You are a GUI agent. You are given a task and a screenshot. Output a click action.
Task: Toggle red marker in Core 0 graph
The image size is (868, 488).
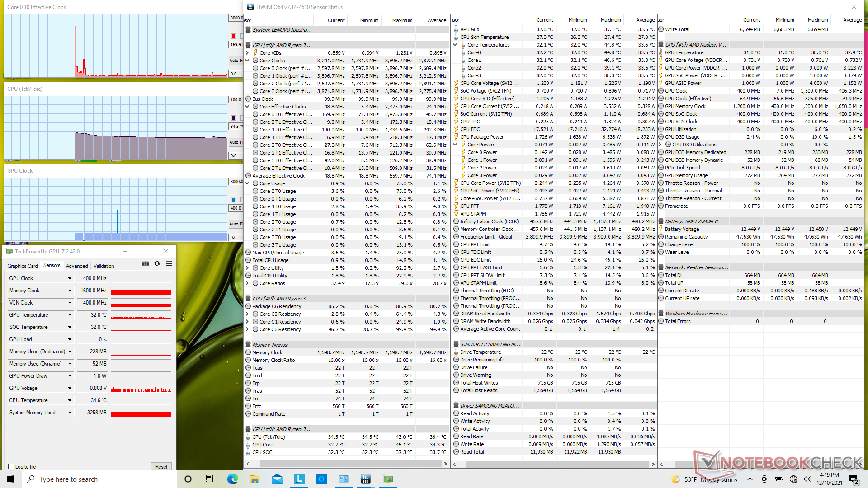233,36
